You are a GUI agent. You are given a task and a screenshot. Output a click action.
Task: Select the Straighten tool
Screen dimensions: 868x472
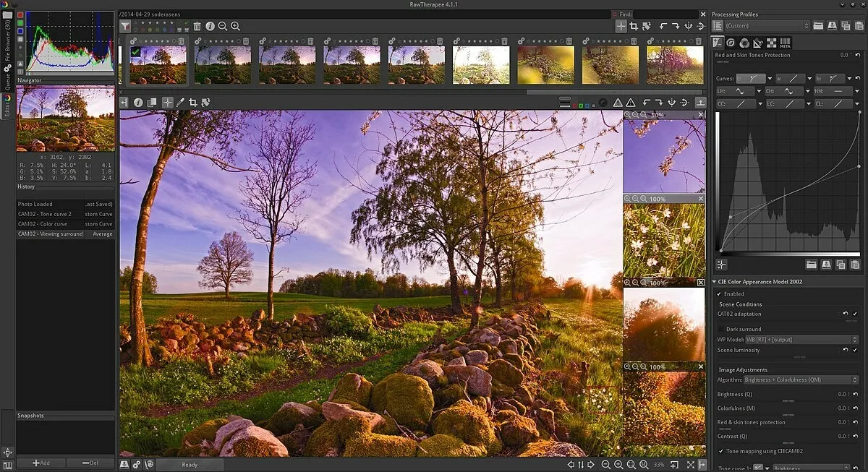(182, 103)
